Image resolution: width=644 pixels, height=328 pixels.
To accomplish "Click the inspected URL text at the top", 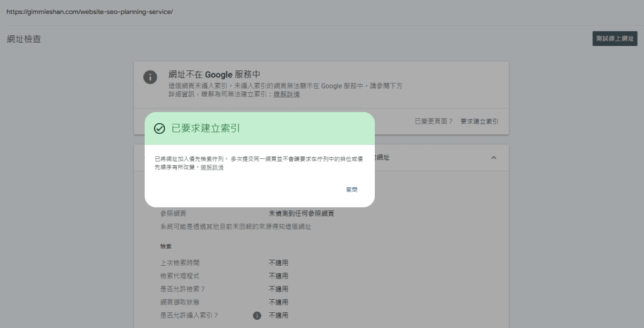I will tap(89, 11).
